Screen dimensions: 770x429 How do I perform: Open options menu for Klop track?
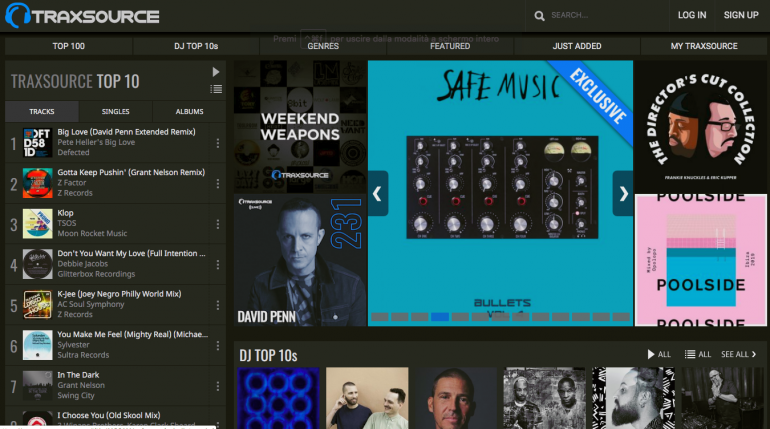coord(218,224)
